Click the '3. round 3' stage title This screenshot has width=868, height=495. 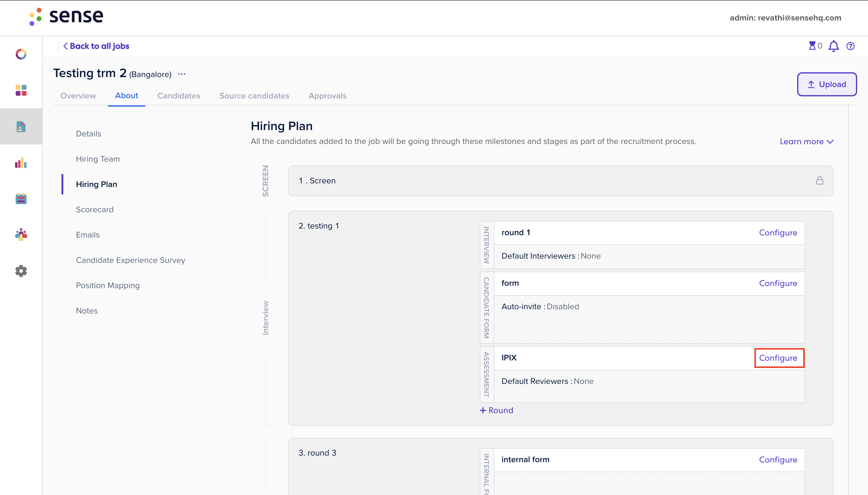317,453
